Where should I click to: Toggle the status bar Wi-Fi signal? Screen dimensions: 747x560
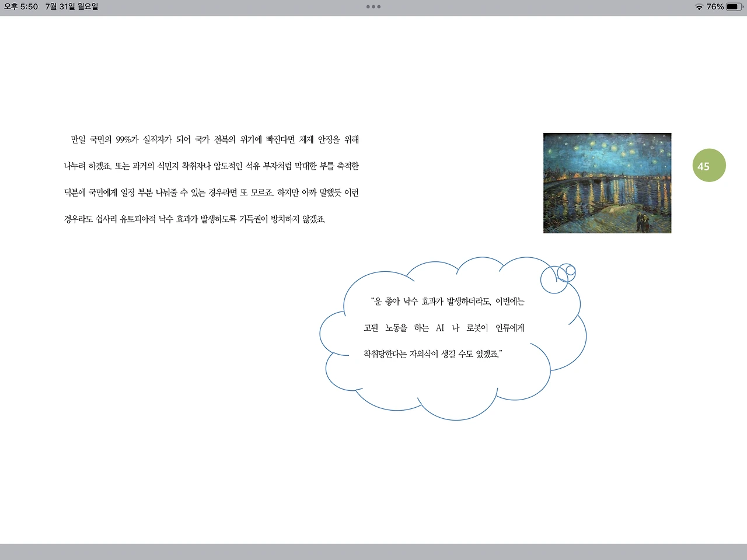700,8
